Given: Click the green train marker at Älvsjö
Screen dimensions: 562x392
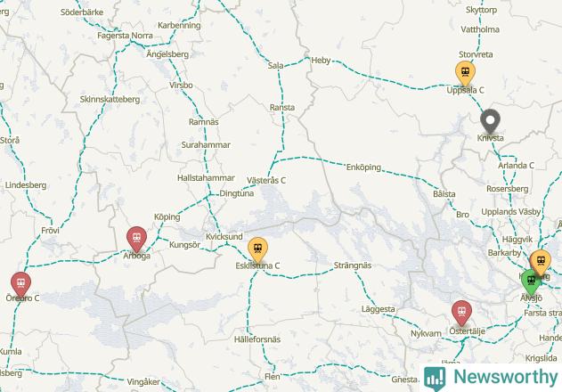Looking at the screenshot, I should (531, 282).
